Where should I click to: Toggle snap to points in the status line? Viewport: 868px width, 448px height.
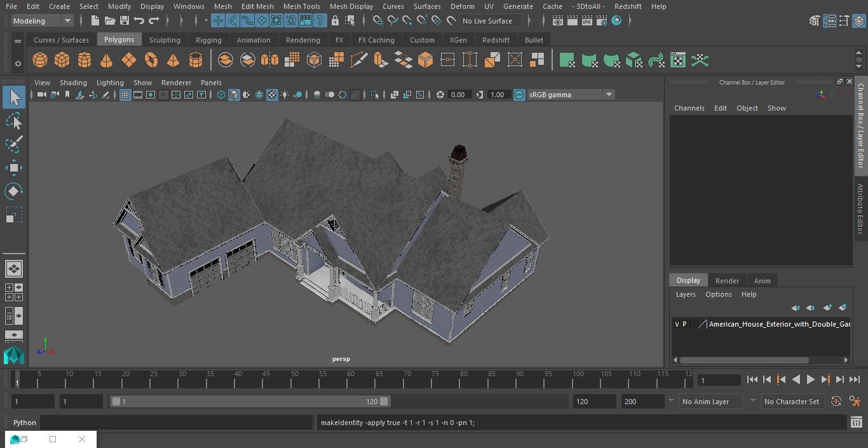coord(407,21)
